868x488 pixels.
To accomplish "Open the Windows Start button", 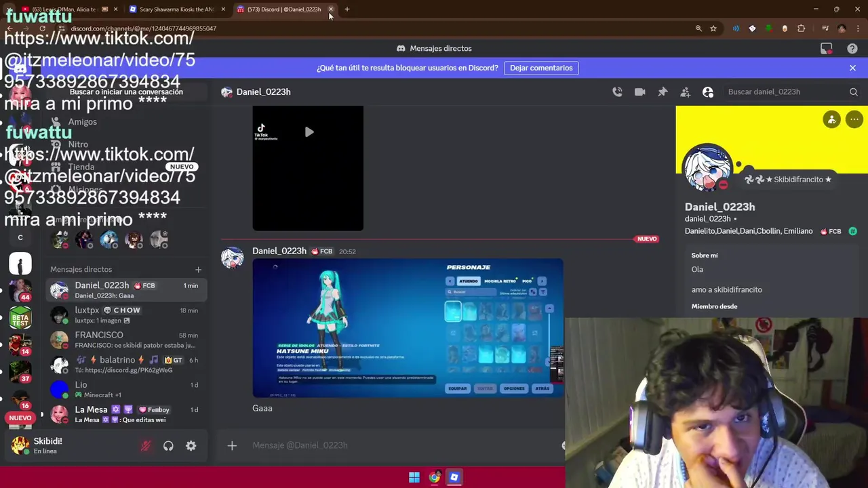I will point(414,477).
